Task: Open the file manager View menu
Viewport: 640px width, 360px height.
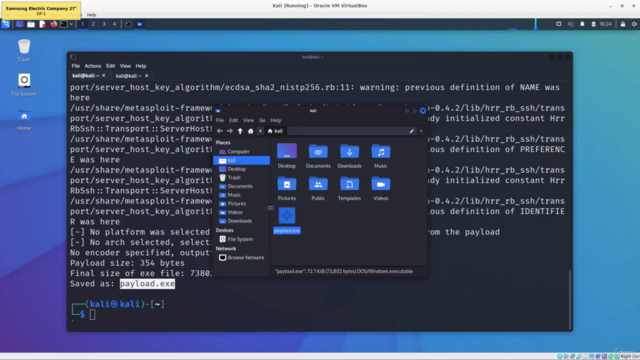Action: click(248, 120)
